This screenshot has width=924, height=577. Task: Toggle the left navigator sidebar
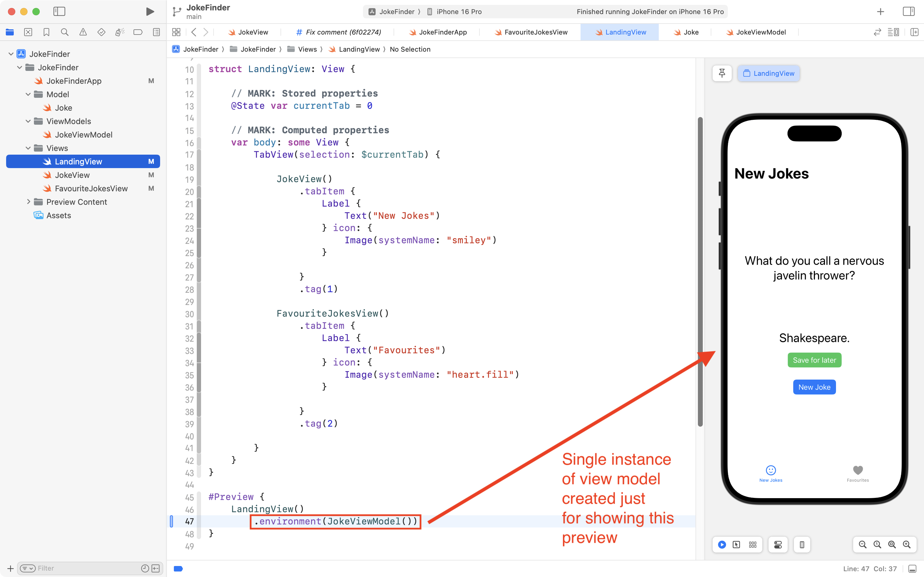click(x=59, y=11)
